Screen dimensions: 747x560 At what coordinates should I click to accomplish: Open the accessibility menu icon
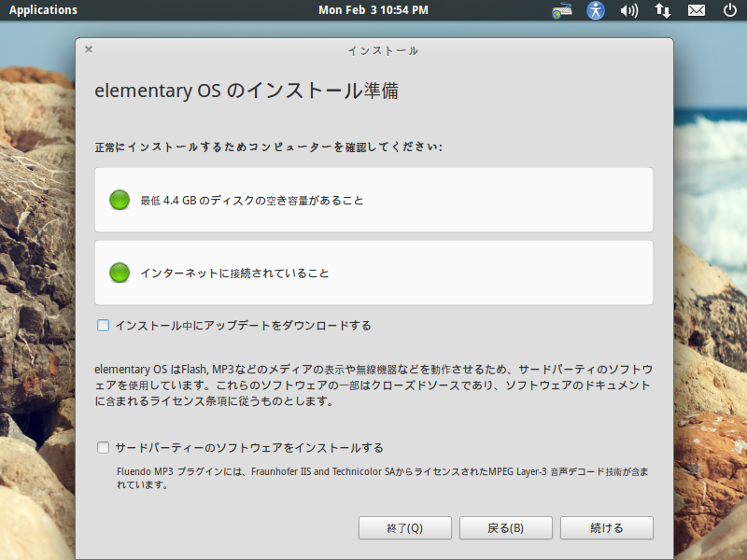pos(596,10)
